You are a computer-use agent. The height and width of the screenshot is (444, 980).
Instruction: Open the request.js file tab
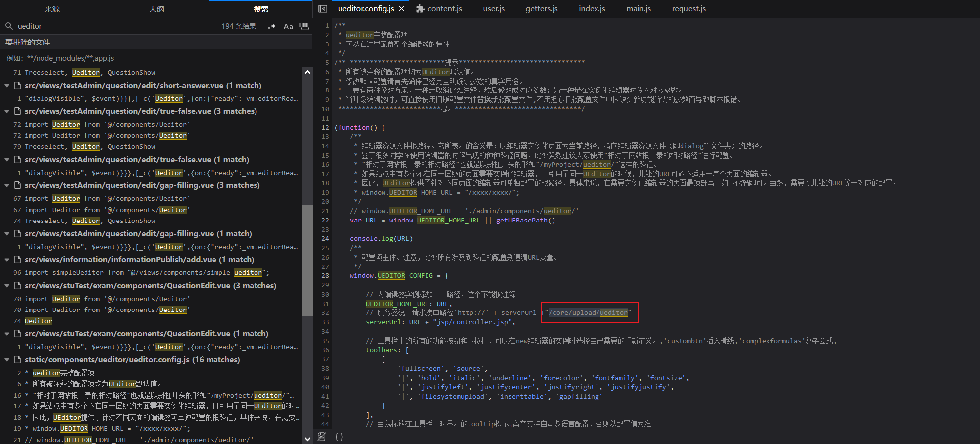688,9
